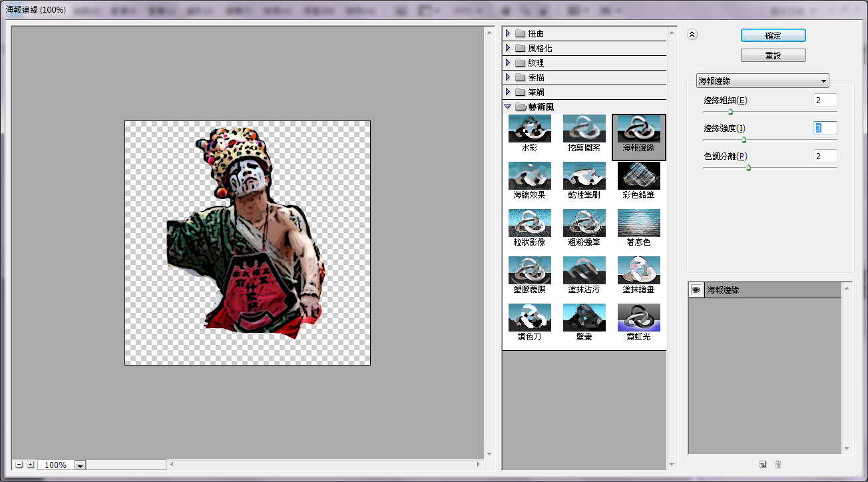This screenshot has height=482, width=868.
Task: Expand the 素描 filter folder
Action: [508, 77]
